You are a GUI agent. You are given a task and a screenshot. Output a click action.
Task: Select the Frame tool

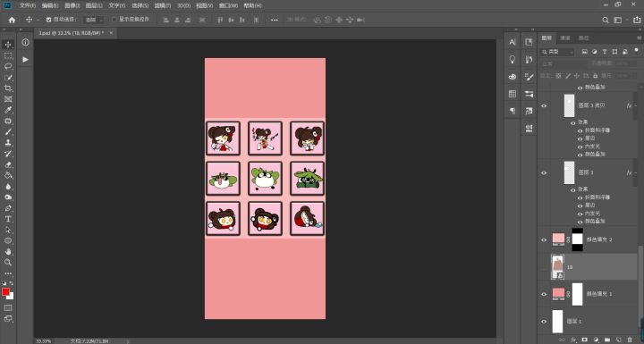click(8, 99)
